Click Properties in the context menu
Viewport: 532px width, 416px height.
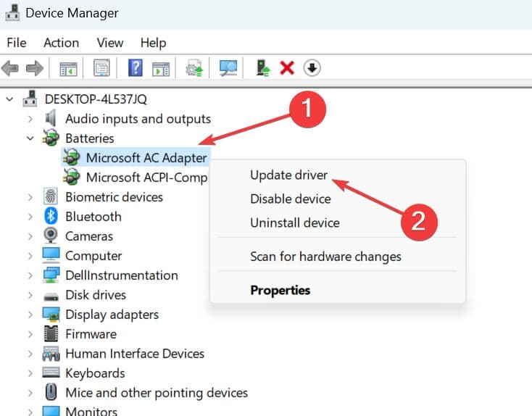[280, 290]
